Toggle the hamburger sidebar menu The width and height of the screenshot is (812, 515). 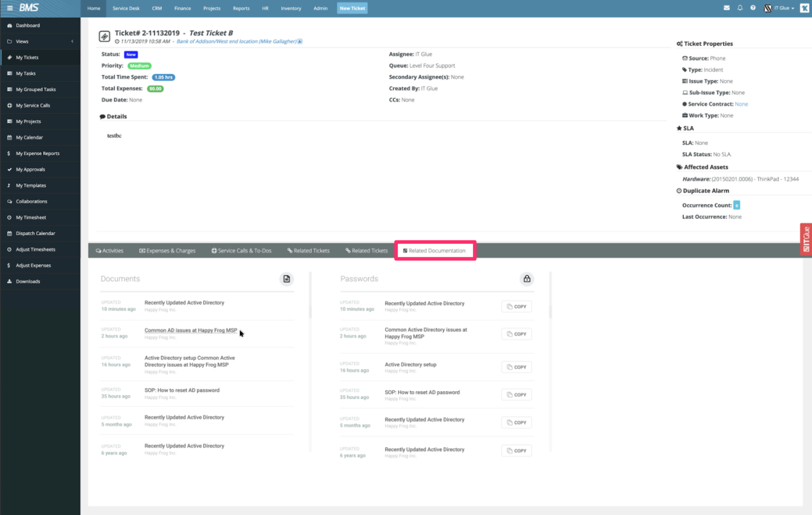click(x=9, y=8)
